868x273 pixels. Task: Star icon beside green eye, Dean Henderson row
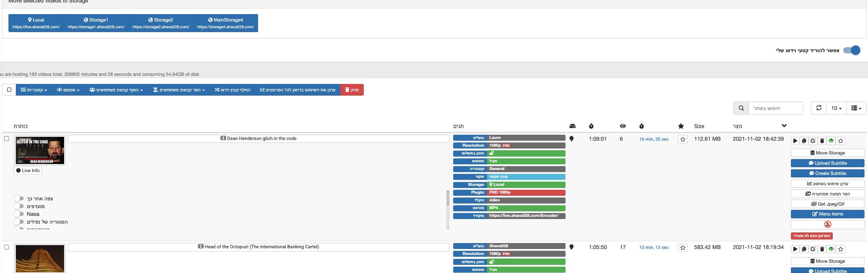pyautogui.click(x=841, y=141)
